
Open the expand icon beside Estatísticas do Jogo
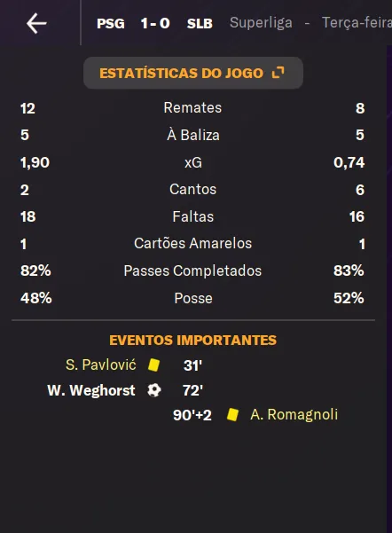tap(278, 73)
